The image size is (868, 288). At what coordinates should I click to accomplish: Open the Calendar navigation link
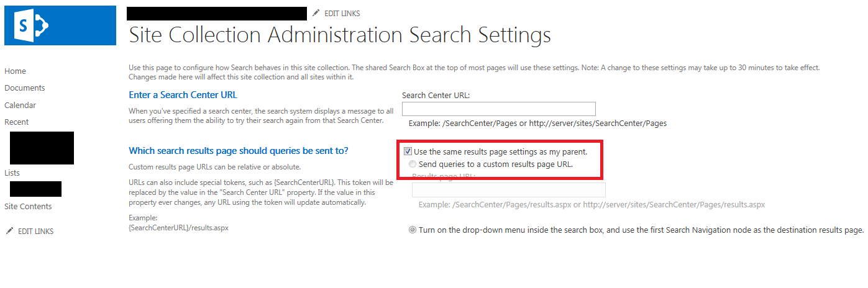20,106
